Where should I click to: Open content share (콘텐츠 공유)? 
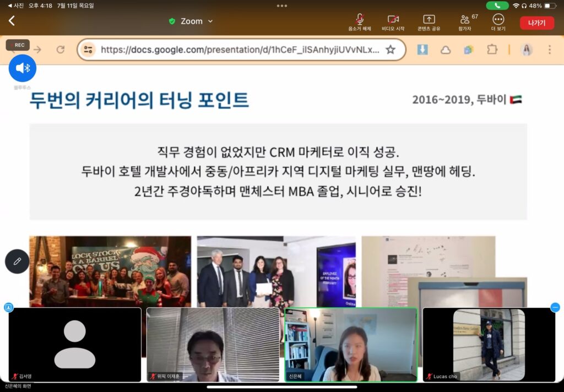(429, 21)
